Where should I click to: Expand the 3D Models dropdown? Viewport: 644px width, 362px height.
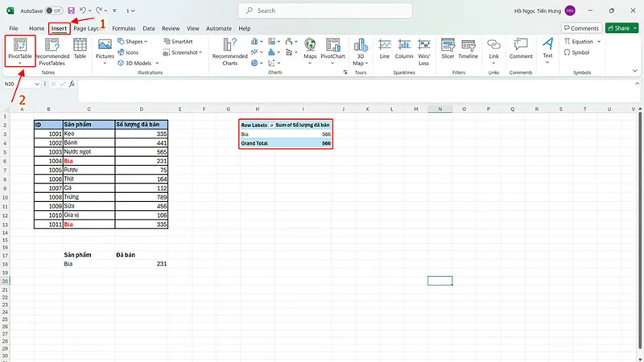[157, 64]
